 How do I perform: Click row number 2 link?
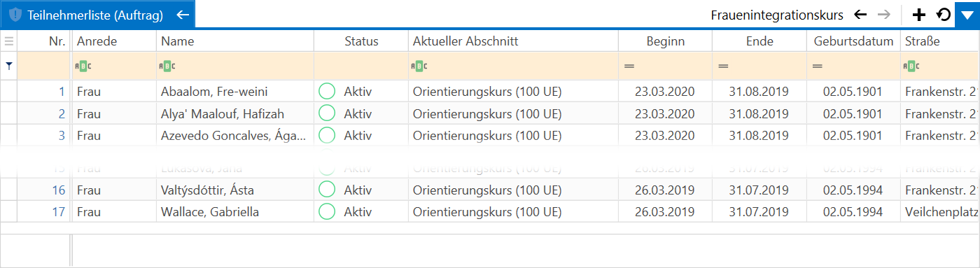click(62, 114)
